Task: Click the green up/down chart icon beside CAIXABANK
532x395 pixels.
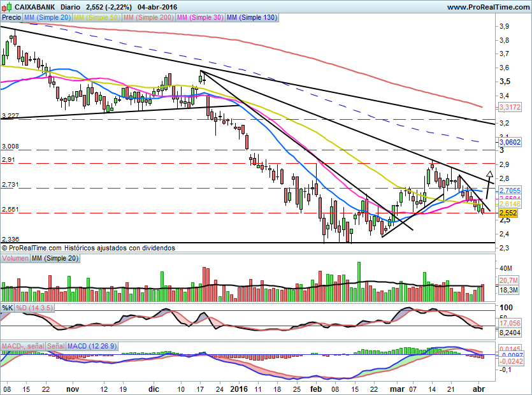Action: (x=7, y=6)
